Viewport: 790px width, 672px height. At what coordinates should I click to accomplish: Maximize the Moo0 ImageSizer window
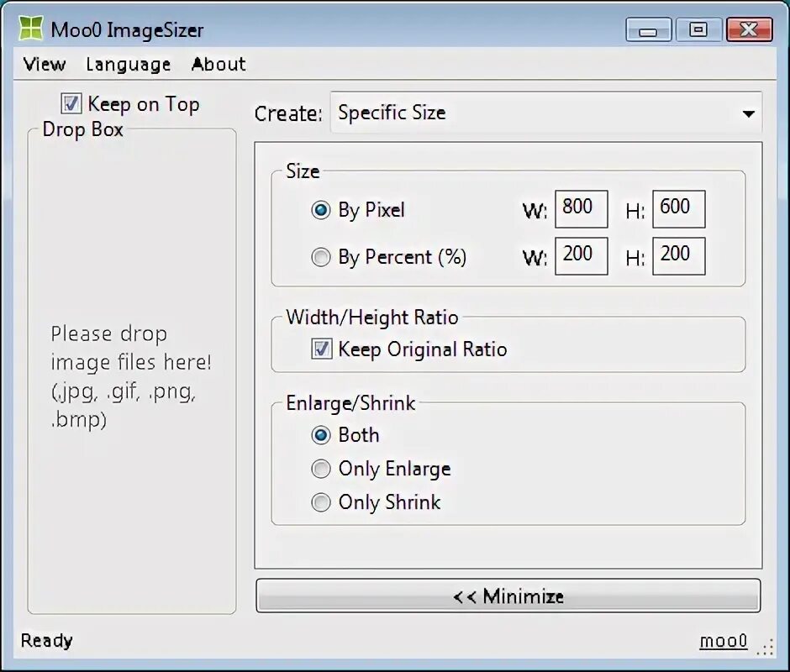(x=698, y=29)
